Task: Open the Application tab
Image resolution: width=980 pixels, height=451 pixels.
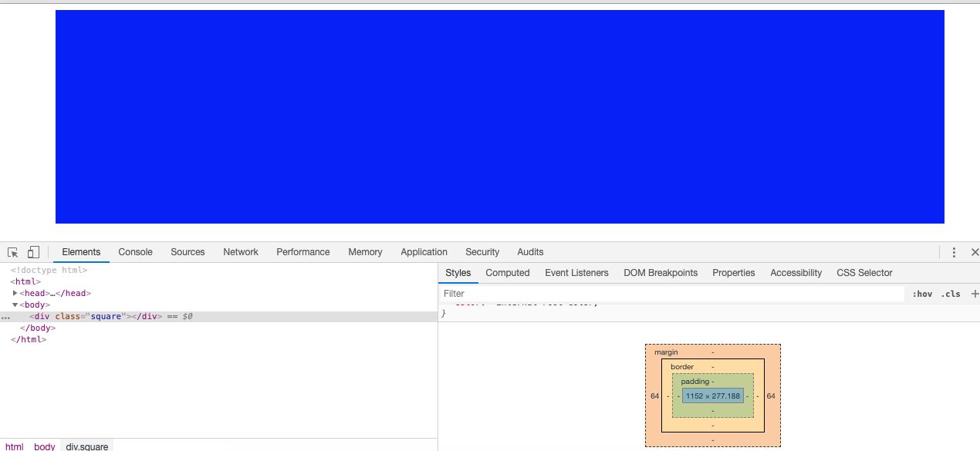Action: point(424,252)
